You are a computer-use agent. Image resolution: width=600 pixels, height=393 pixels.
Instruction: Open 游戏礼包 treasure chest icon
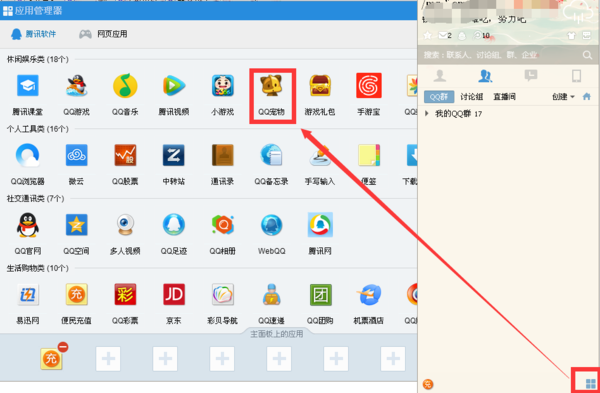(320, 85)
